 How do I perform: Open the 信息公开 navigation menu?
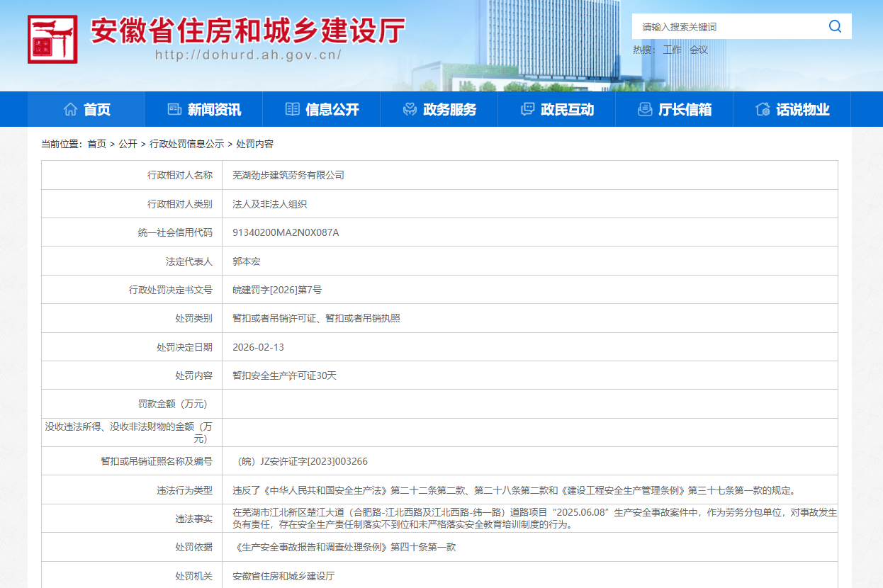[332, 110]
